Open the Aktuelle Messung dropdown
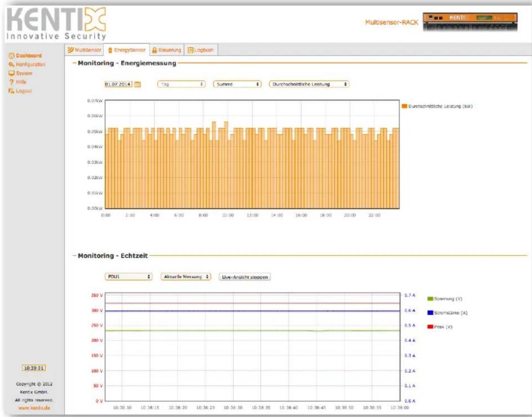 (x=186, y=277)
